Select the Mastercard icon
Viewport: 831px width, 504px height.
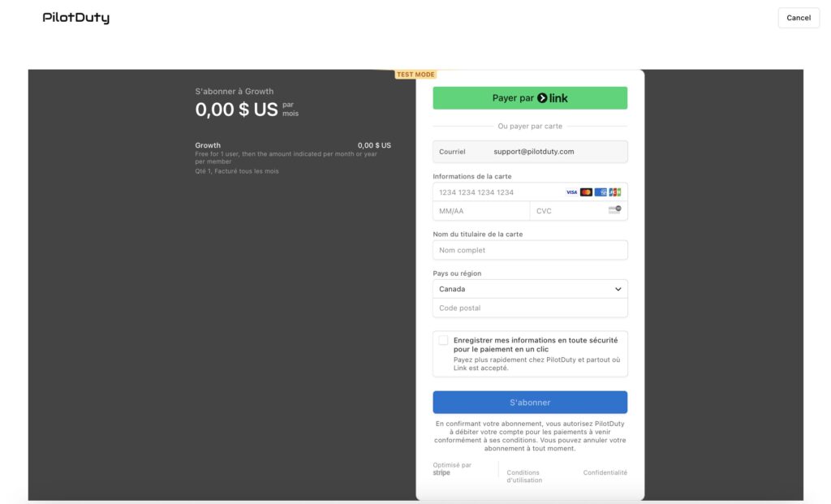[586, 192]
